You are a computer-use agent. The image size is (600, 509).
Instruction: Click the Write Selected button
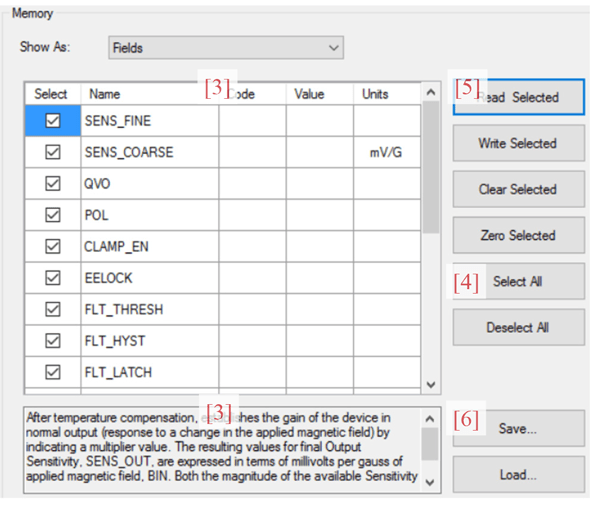(x=519, y=143)
